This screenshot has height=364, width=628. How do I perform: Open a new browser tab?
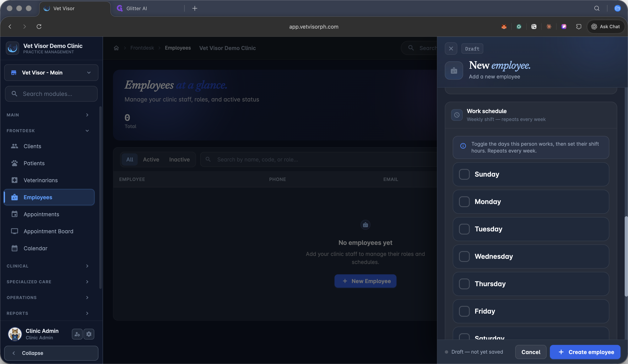[x=195, y=9]
